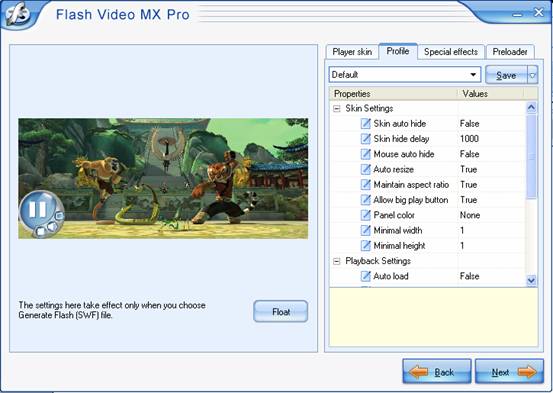Viewport: 553px width, 393px height.
Task: Select the Auto load property label
Action: point(391,276)
